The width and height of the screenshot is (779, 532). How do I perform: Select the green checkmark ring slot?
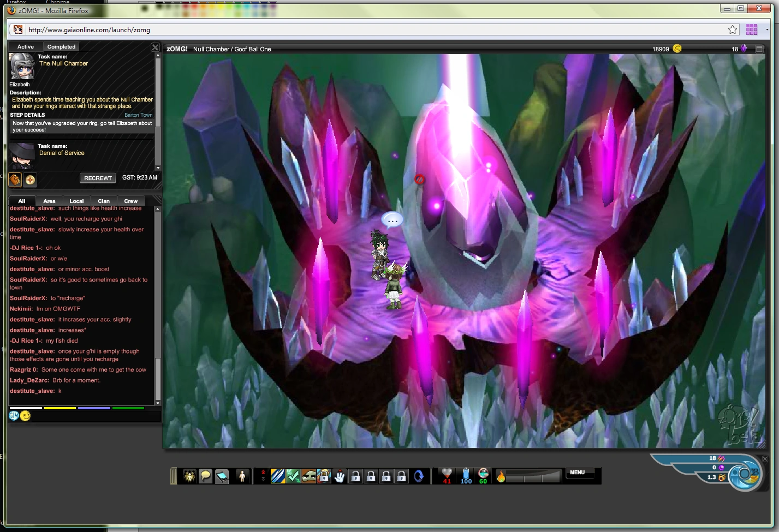[x=293, y=476]
